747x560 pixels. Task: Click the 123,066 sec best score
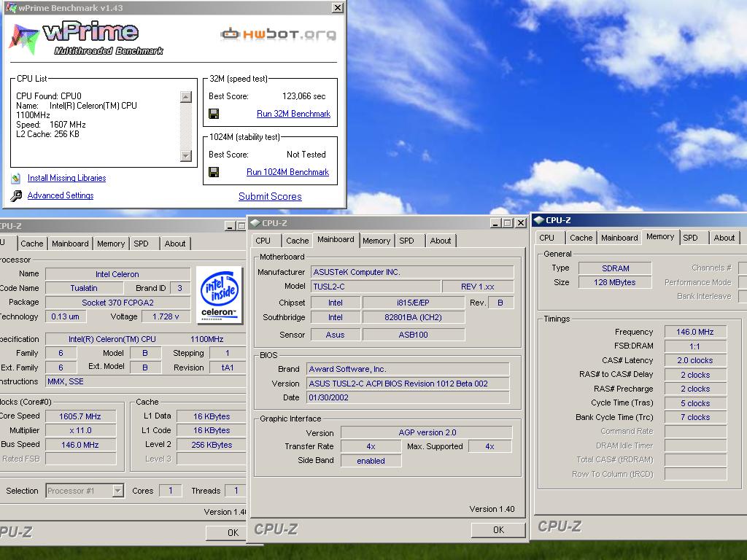(x=304, y=96)
